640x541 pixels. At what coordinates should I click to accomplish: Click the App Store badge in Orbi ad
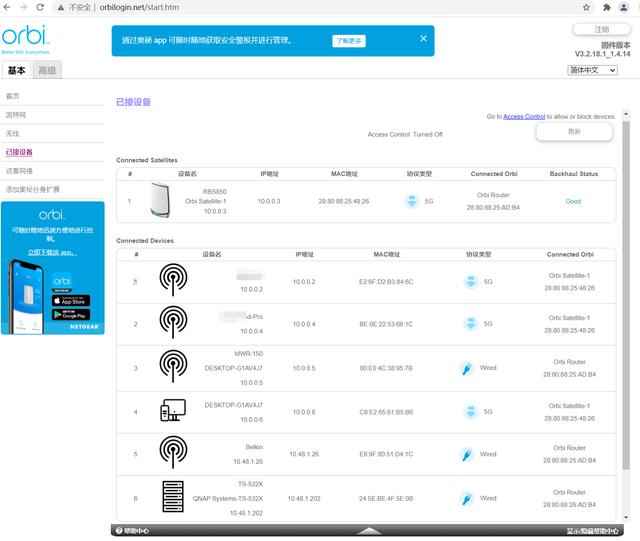(x=71, y=301)
